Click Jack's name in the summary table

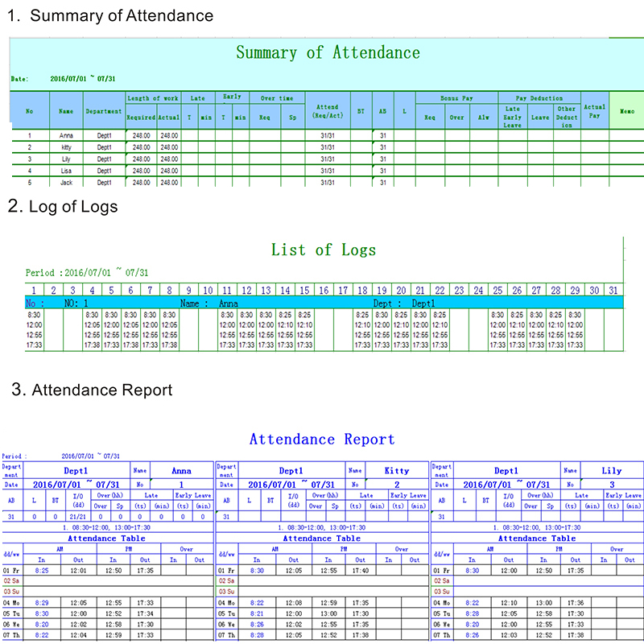[x=66, y=183]
